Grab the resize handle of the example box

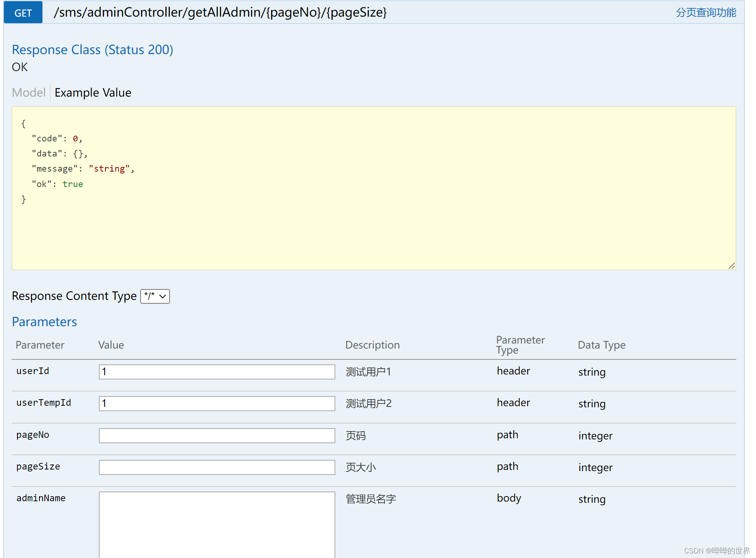coord(731,266)
